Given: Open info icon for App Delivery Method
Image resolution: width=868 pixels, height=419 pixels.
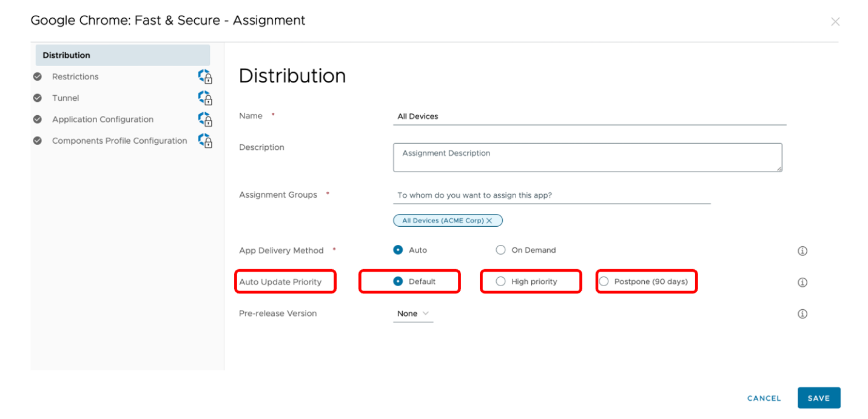Looking at the screenshot, I should (x=802, y=250).
